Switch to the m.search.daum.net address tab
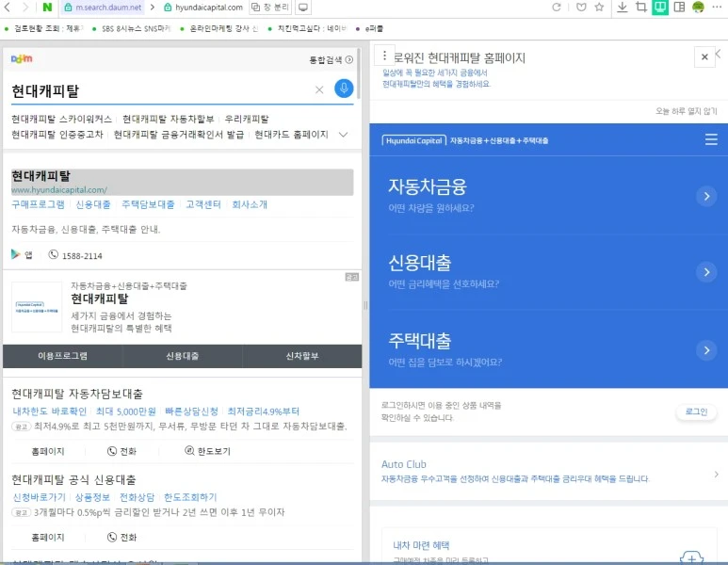The height and width of the screenshot is (565, 728). click(103, 8)
